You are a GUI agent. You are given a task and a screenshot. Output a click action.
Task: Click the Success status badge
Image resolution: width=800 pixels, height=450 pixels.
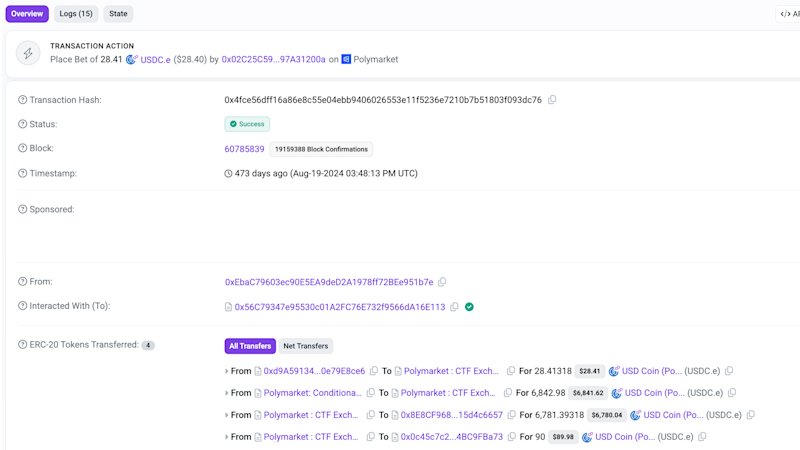(x=247, y=124)
